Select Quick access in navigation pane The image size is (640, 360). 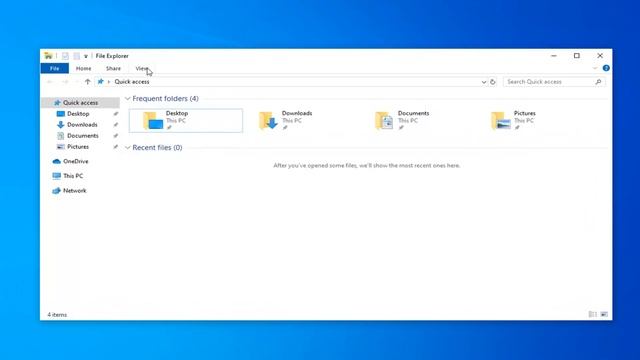click(80, 102)
